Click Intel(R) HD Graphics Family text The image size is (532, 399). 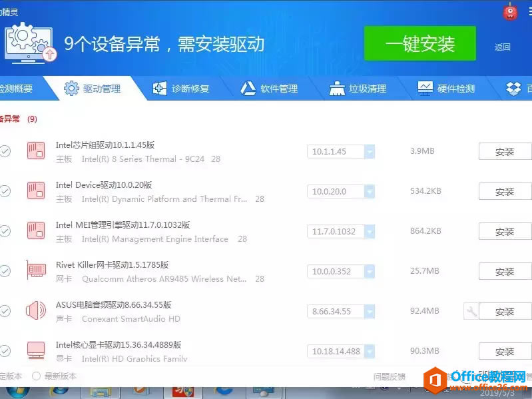point(134,358)
